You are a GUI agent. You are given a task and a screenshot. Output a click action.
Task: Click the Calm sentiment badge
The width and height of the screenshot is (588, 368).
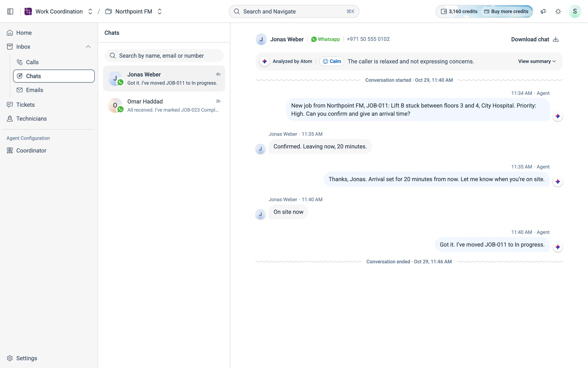[332, 61]
